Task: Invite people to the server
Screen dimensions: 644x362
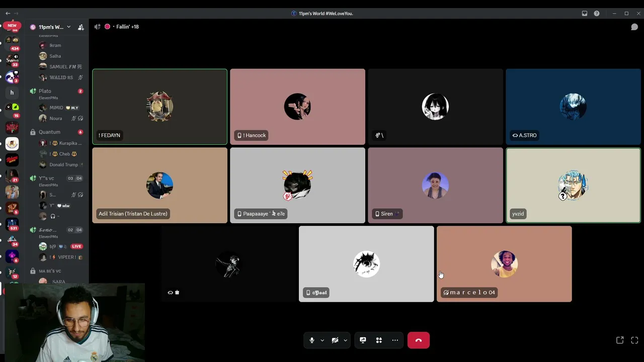Action: (x=81, y=27)
